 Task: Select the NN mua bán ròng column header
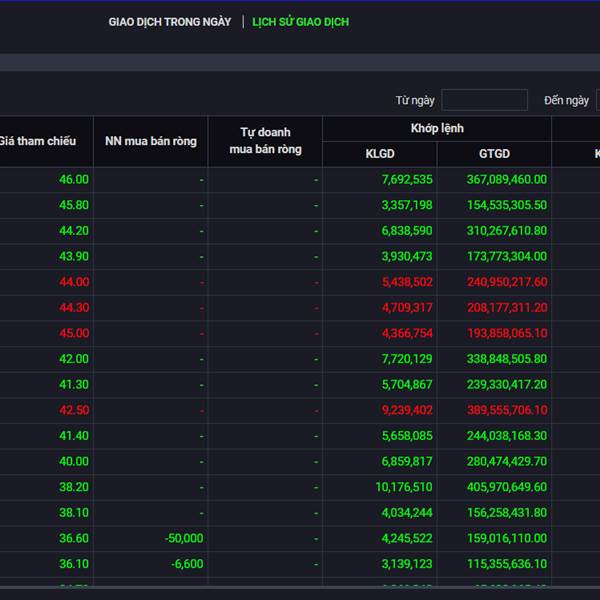151,141
